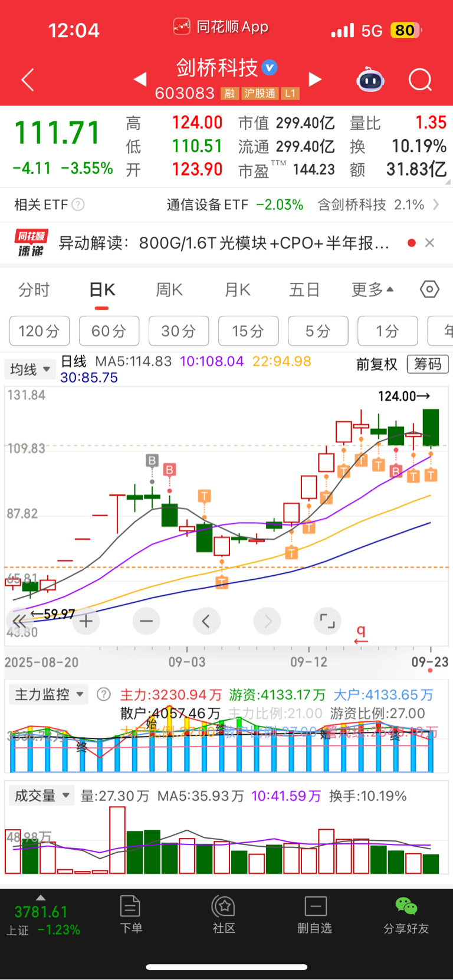Tap the L1 level tag
453x980 pixels.
coord(290,93)
